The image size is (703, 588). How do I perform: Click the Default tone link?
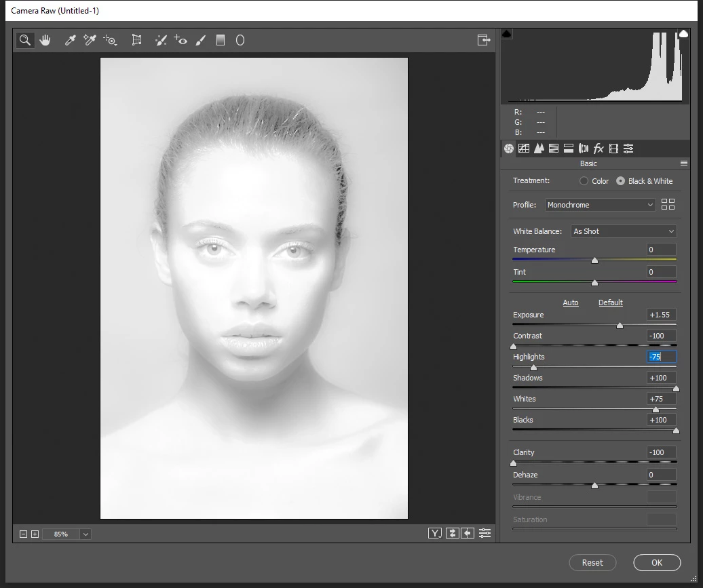point(611,302)
